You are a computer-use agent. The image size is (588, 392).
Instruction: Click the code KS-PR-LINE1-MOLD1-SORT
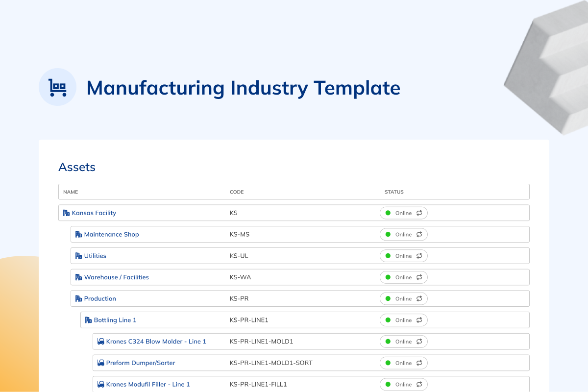(271, 363)
